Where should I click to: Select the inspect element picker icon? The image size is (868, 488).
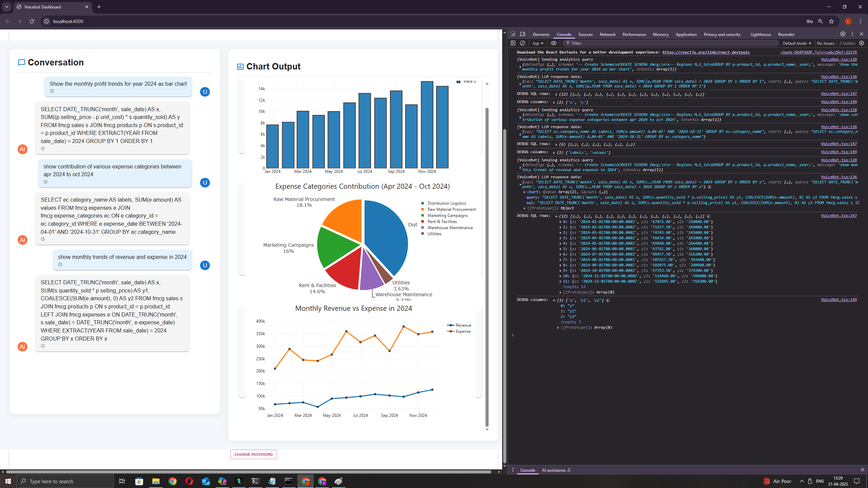click(x=513, y=34)
